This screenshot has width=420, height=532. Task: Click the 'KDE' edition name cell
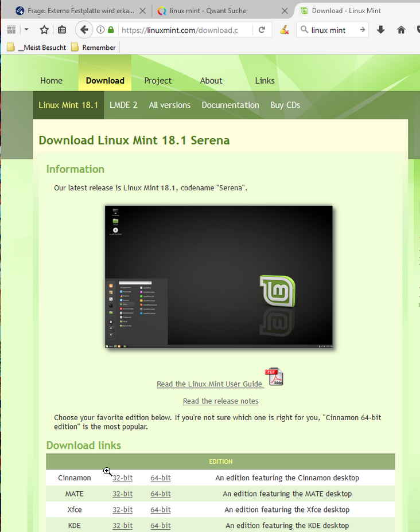(75, 526)
